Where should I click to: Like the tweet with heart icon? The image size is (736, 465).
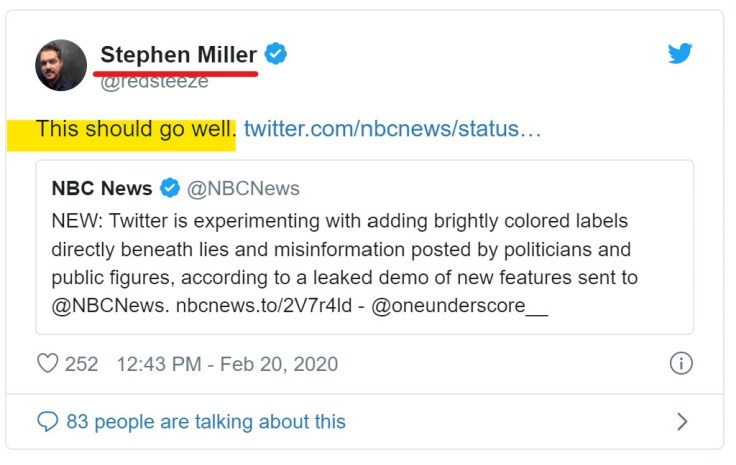pos(47,363)
